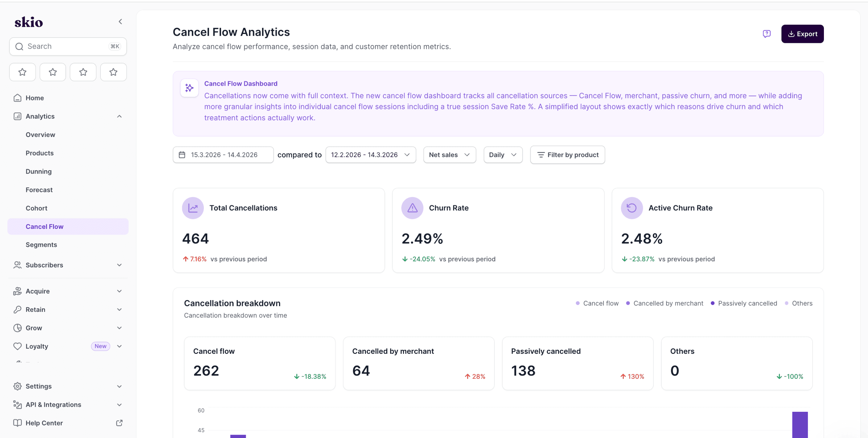Viewport: 868px width, 438px height.
Task: Click the Churn Rate warning triangle icon
Action: coord(412,208)
